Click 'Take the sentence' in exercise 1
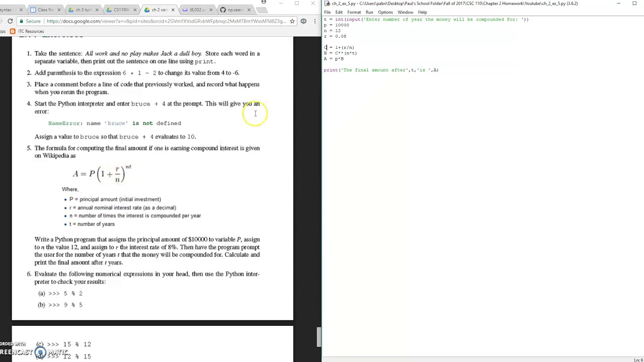Viewport: 644px width, 362px height. (x=58, y=53)
